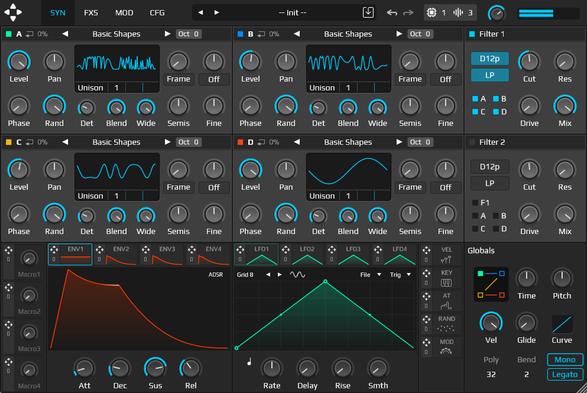Toggle oscillator C on/off yellow square

[x=9, y=142]
